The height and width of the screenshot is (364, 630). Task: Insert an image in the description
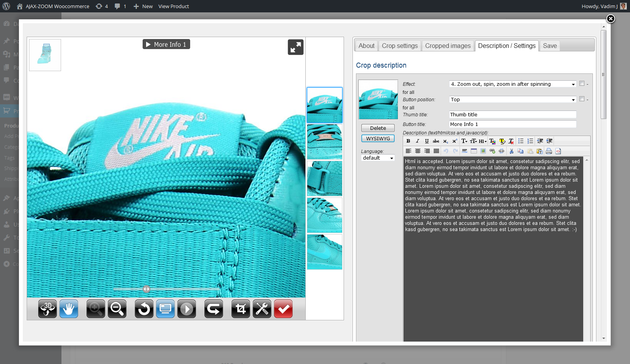click(483, 151)
